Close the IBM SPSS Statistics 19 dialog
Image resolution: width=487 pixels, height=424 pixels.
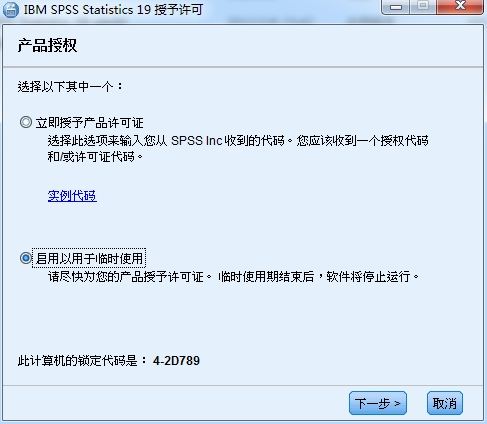[460, 7]
